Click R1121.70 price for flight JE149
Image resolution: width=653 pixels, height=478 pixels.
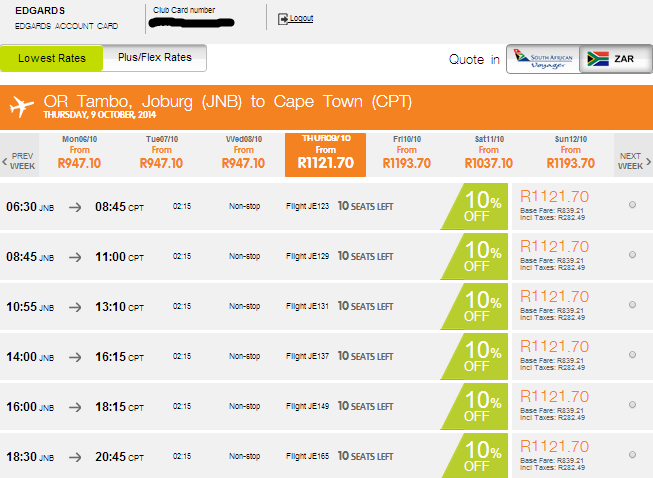pos(554,396)
